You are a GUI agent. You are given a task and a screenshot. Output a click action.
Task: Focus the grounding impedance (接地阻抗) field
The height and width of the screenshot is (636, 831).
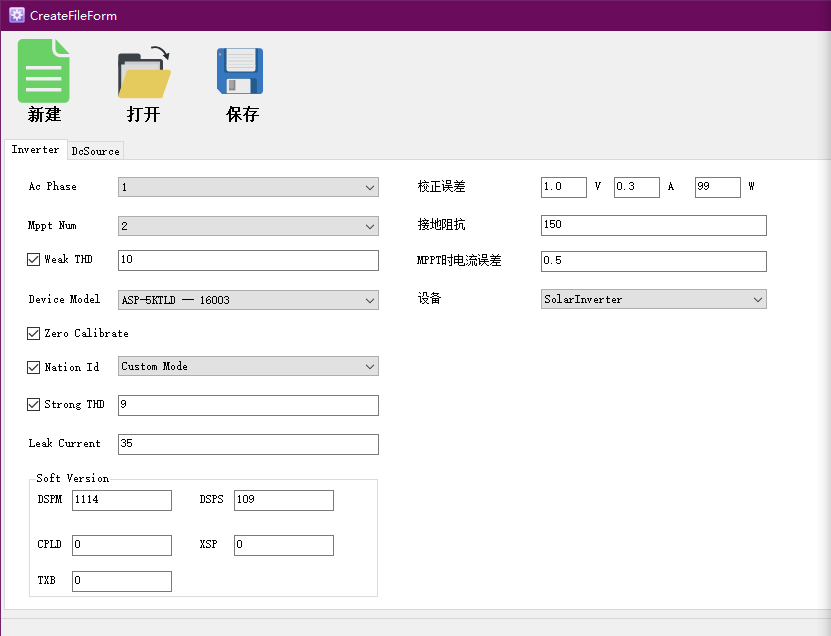click(653, 225)
